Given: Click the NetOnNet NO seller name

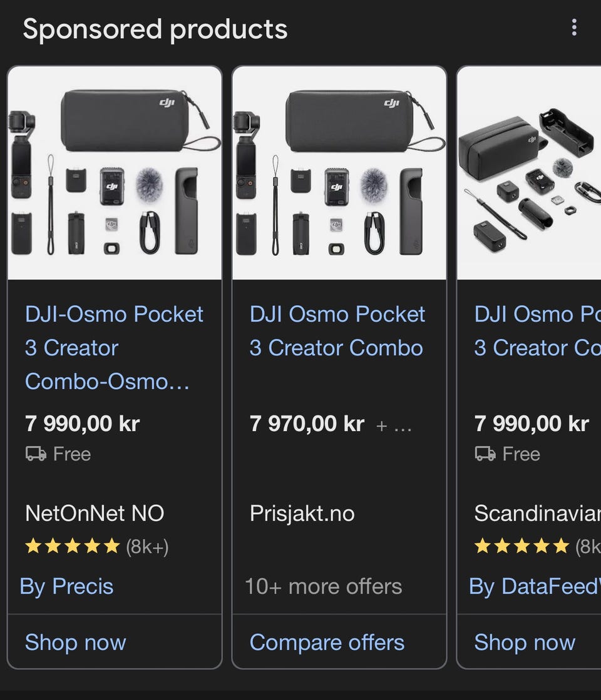Looking at the screenshot, I should pos(95,514).
